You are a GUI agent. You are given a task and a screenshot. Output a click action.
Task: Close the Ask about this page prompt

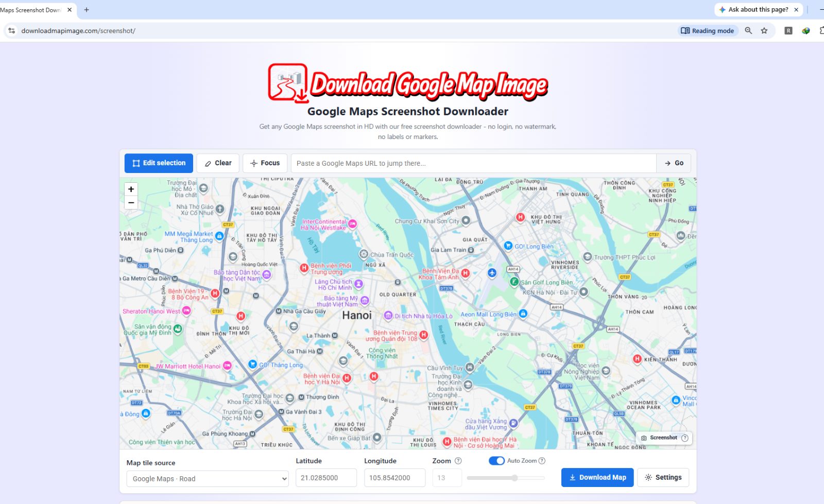point(796,10)
